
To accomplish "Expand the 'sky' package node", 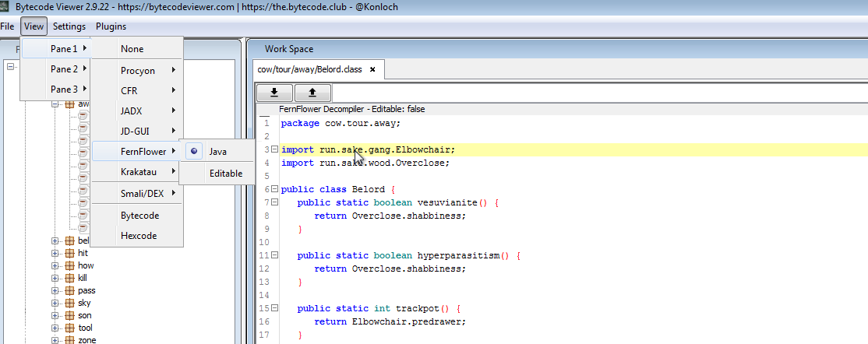I will tap(55, 303).
